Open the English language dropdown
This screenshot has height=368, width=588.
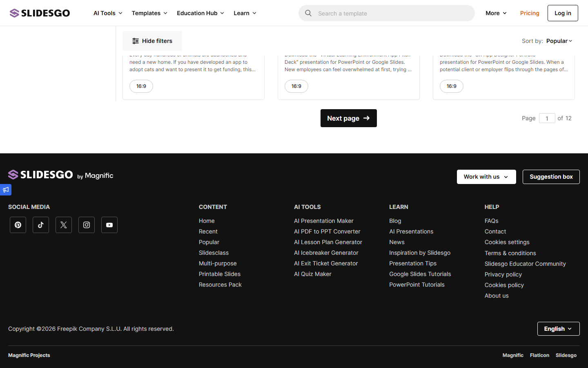(x=558, y=329)
